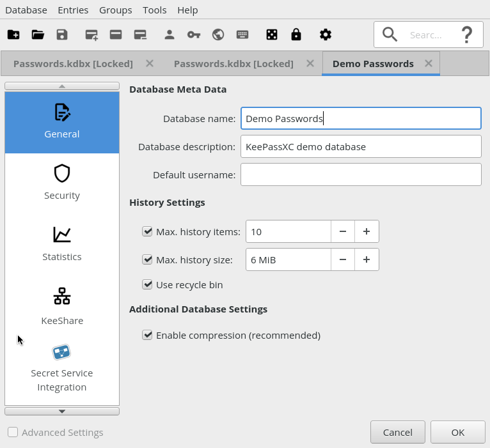Toggle Use recycle bin checkbox
This screenshot has height=448, width=490.
click(x=147, y=284)
